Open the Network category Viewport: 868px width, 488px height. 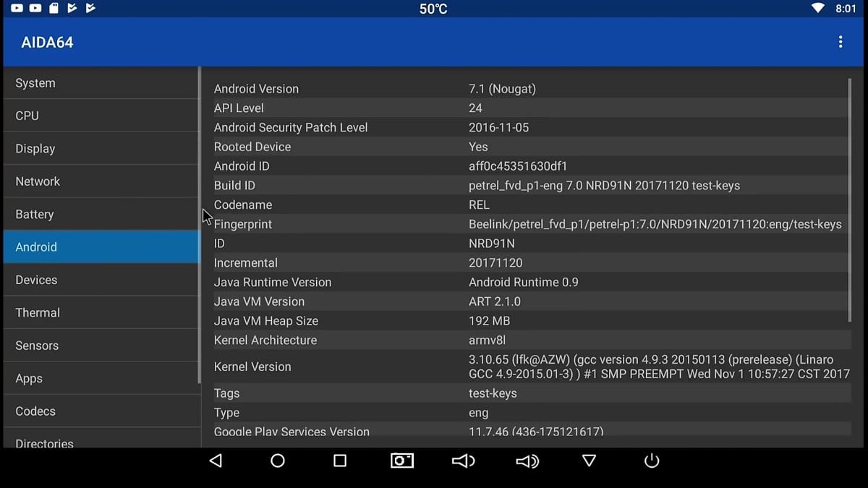[x=101, y=181]
